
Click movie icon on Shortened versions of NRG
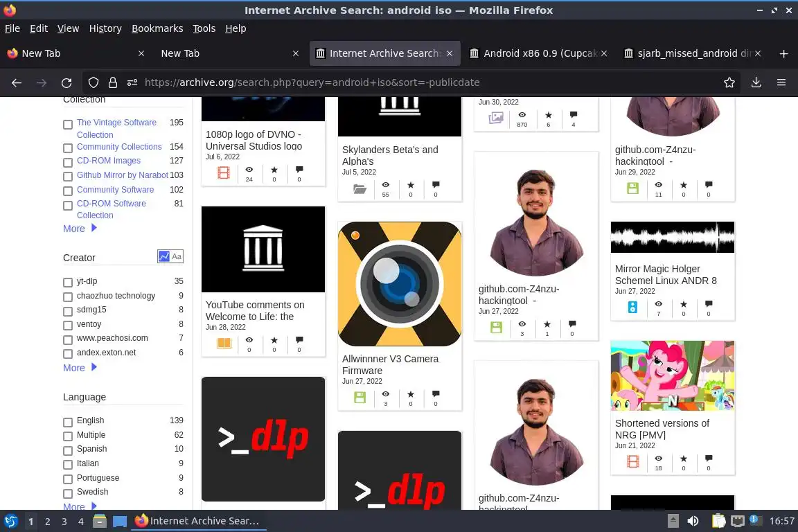coord(632,462)
